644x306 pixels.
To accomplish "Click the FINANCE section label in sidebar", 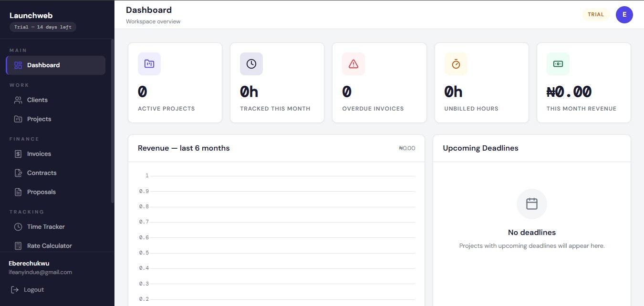I will tap(24, 139).
